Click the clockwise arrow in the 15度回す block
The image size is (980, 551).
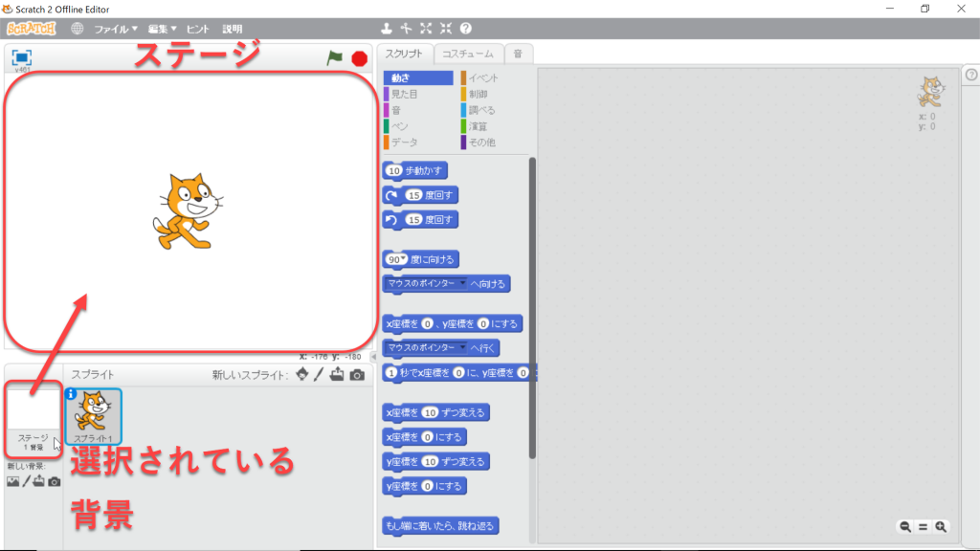pos(391,195)
